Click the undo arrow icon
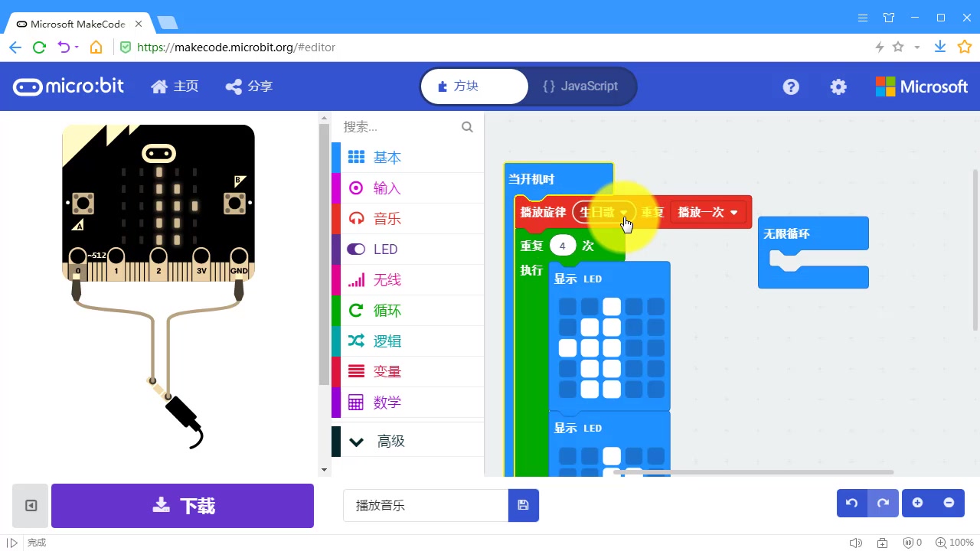The width and height of the screenshot is (980, 551). point(851,503)
